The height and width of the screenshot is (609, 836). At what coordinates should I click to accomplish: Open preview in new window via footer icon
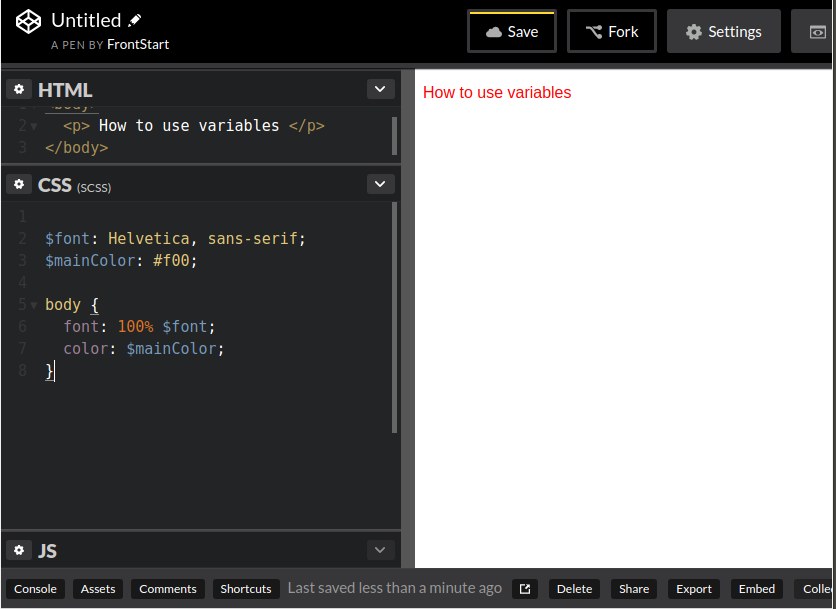(524, 589)
